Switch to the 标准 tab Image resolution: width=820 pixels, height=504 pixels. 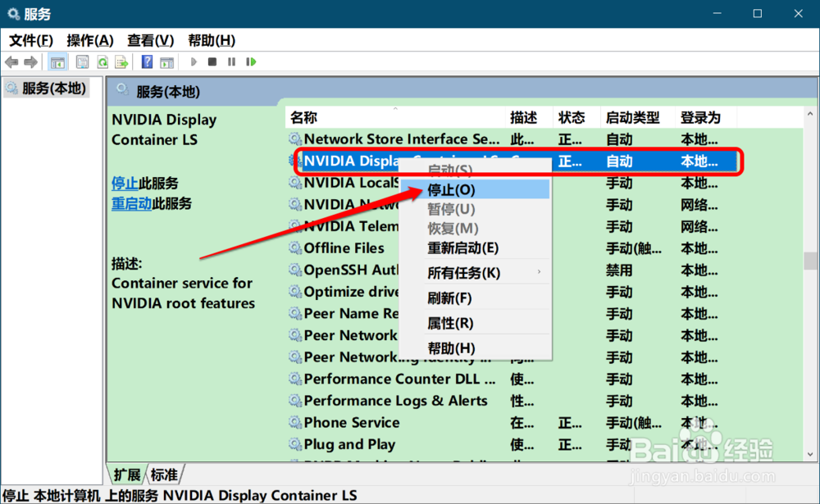pos(164,474)
